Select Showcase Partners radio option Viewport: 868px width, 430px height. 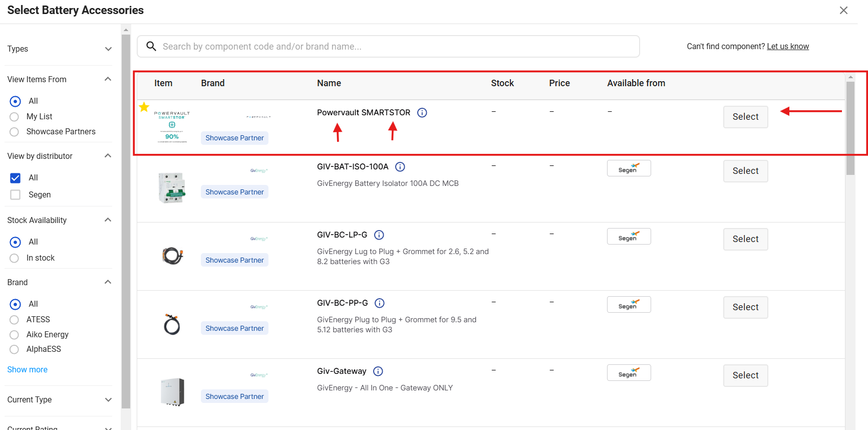pyautogui.click(x=15, y=132)
